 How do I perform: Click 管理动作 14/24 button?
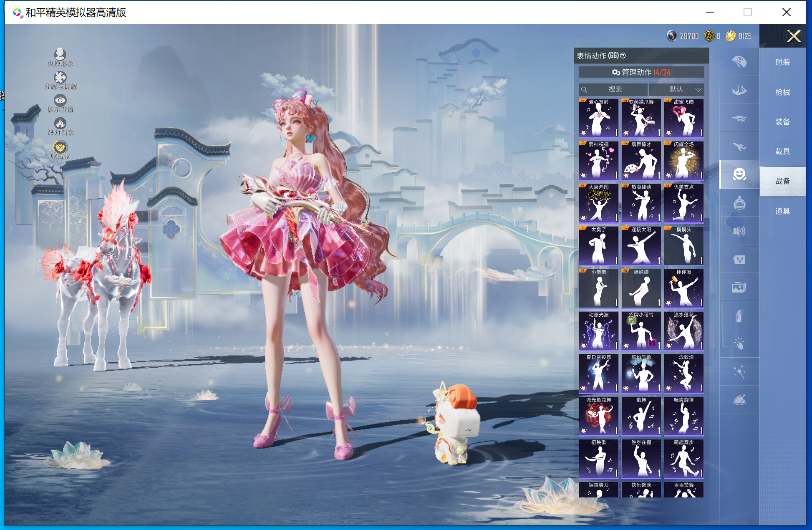click(641, 72)
